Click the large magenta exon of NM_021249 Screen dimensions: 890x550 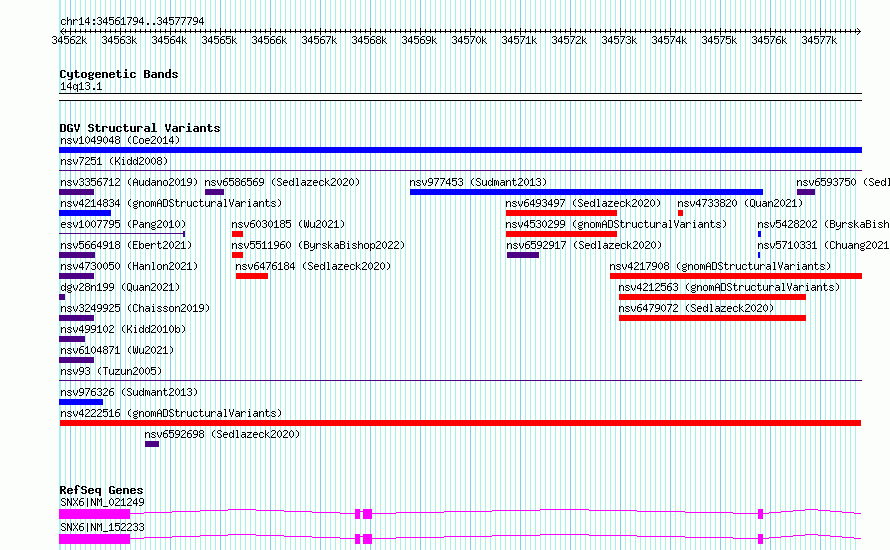[x=95, y=514]
